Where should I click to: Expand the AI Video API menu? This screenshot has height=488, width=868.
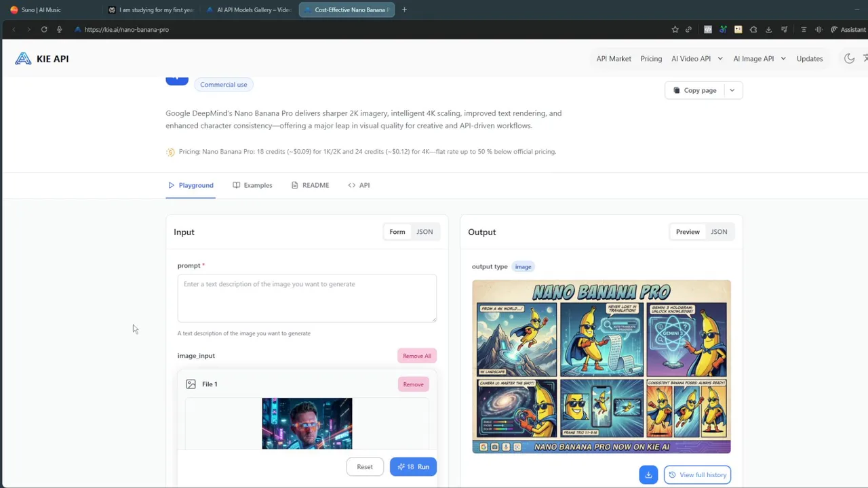[697, 59]
